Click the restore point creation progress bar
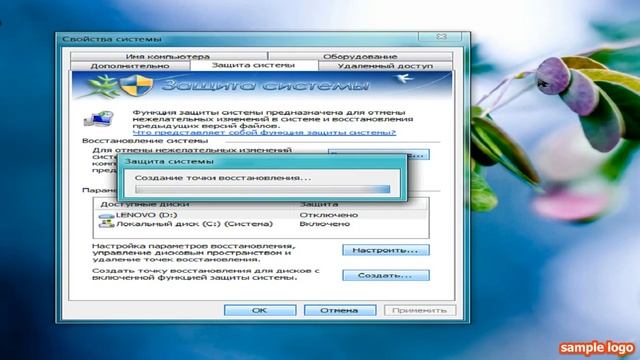Viewport: 640px width, 360px height. [x=262, y=189]
